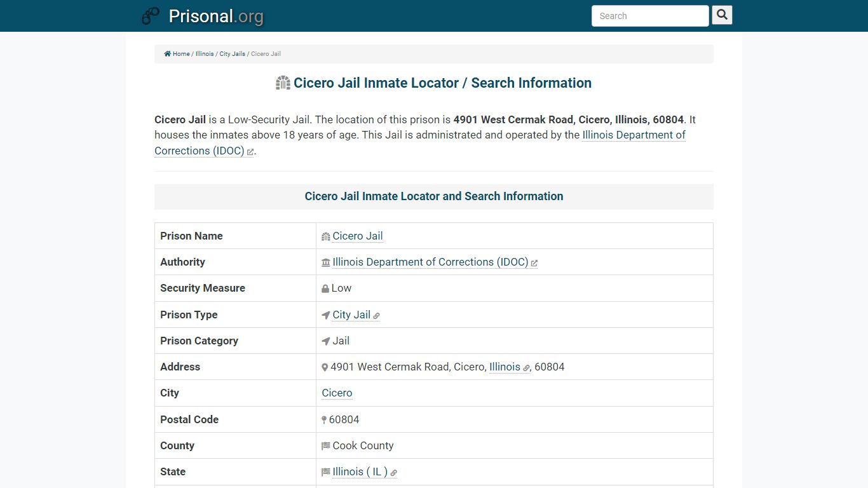
Task: Select the County label cell
Action: point(235,445)
